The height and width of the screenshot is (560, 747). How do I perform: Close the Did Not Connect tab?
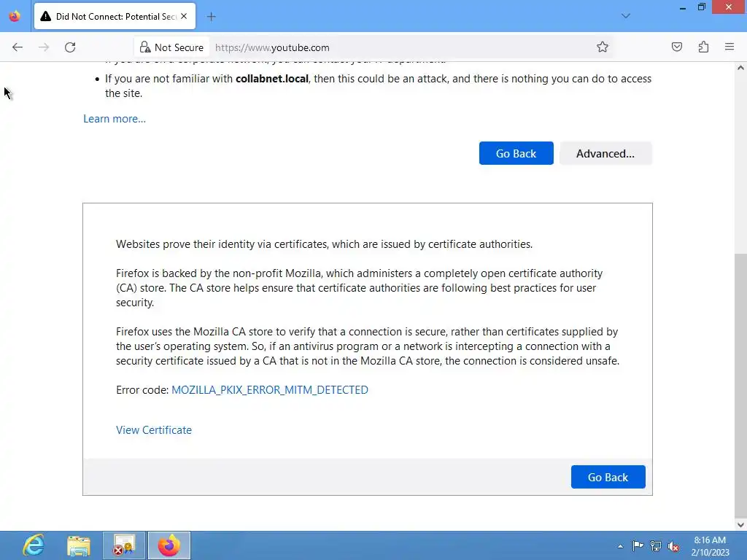(x=184, y=16)
